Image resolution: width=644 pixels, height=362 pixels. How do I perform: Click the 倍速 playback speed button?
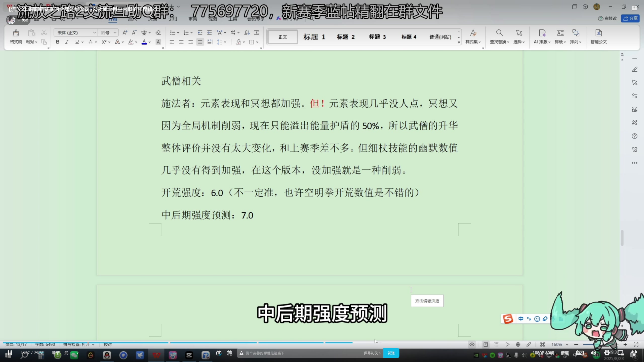click(565, 353)
